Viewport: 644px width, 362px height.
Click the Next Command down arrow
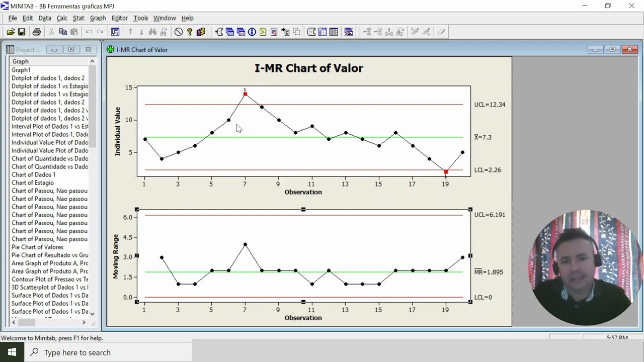141,32
